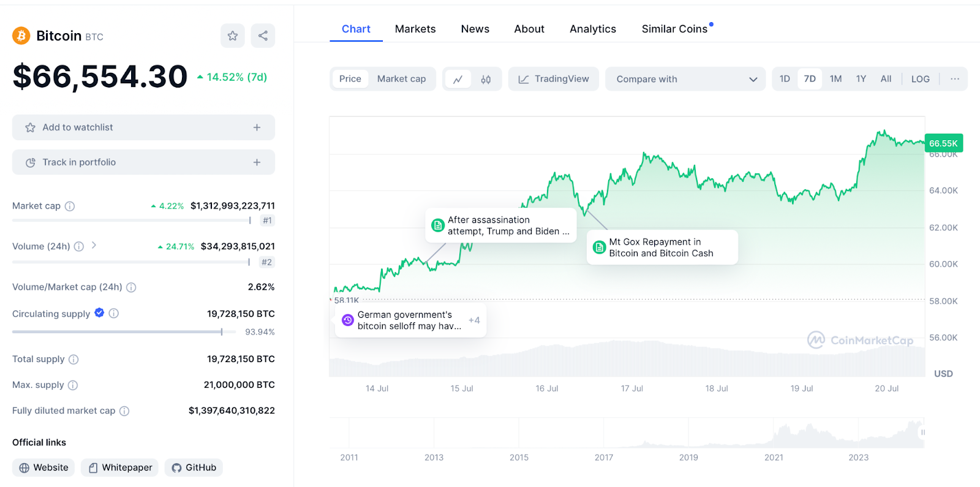Click the Circulating supply progress bar
Screen dimensions: 980x487
click(124, 332)
